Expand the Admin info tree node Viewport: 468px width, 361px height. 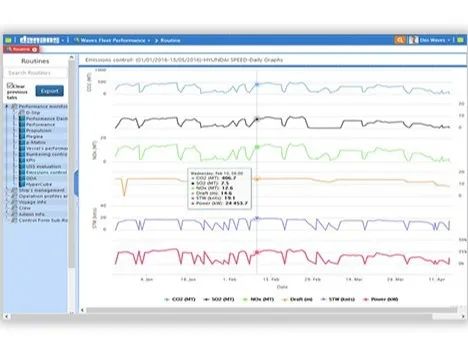pos(7,214)
